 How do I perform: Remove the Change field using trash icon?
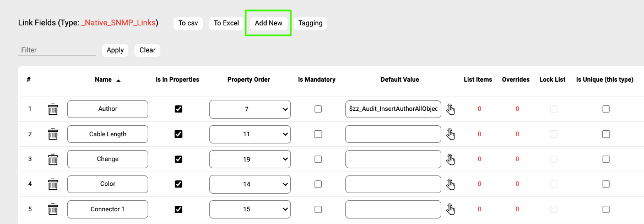tap(53, 159)
